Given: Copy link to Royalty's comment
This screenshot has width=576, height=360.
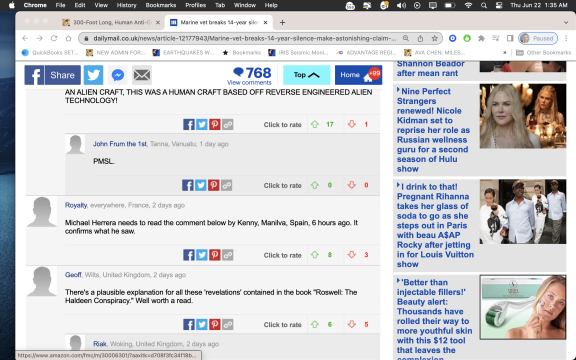Looking at the screenshot, I should point(228,255).
